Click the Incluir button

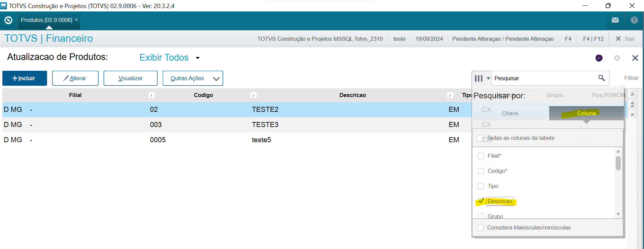(25, 78)
